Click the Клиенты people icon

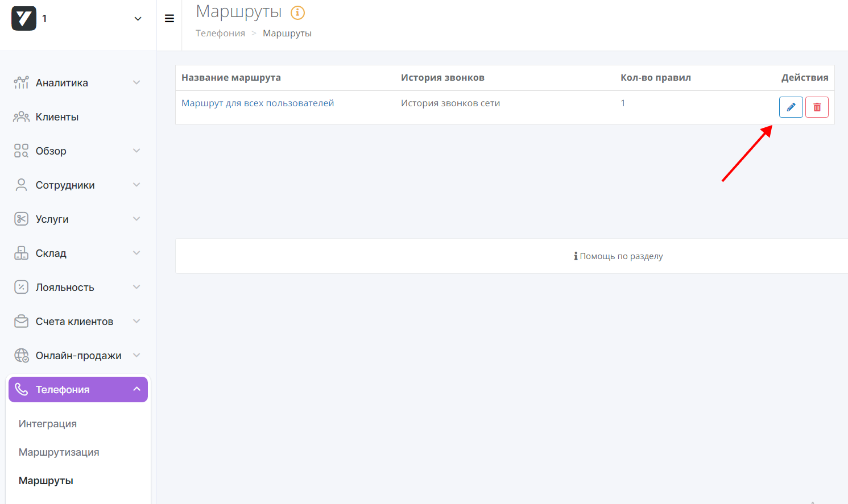point(21,117)
